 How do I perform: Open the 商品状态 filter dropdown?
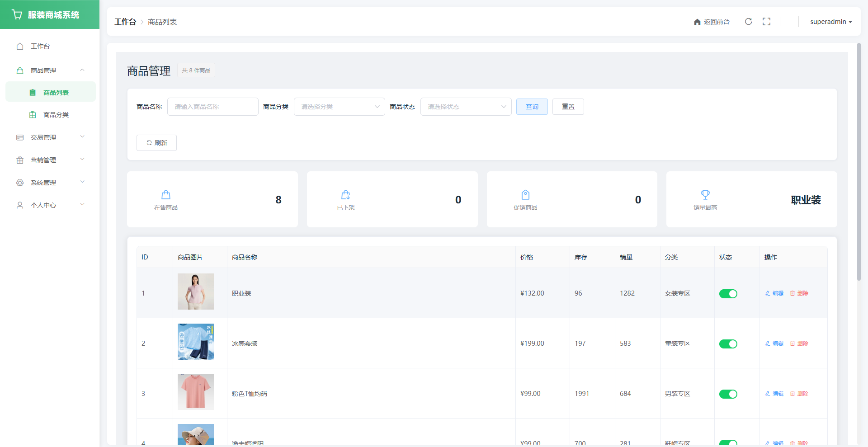click(x=466, y=107)
